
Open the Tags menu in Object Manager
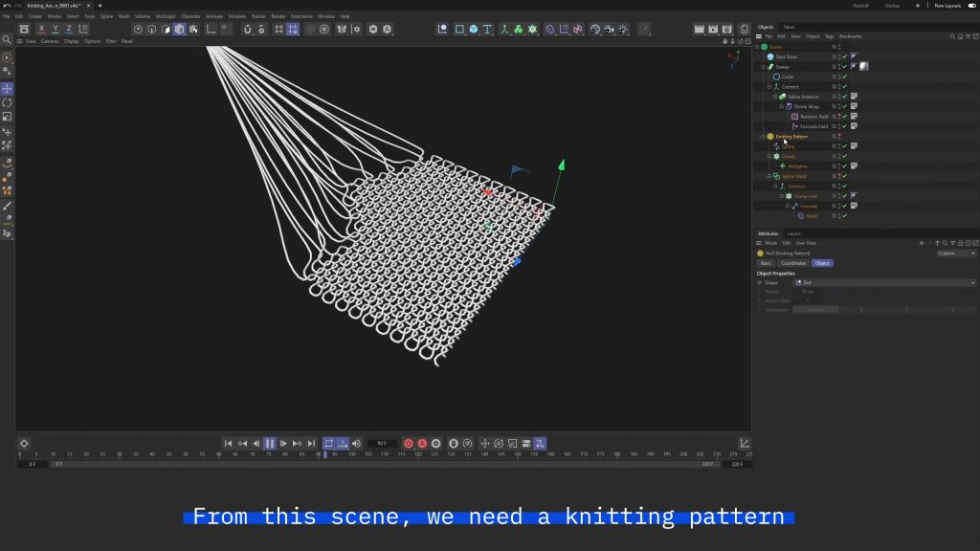pyautogui.click(x=830, y=36)
